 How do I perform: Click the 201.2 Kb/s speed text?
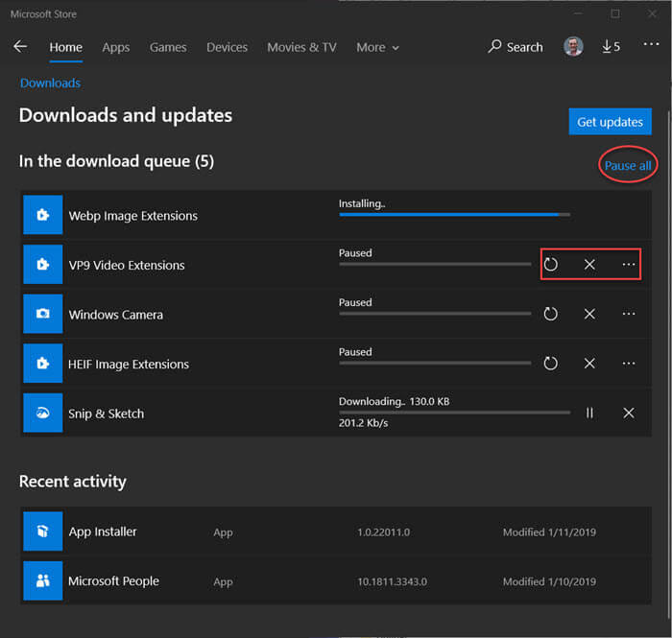(x=364, y=423)
